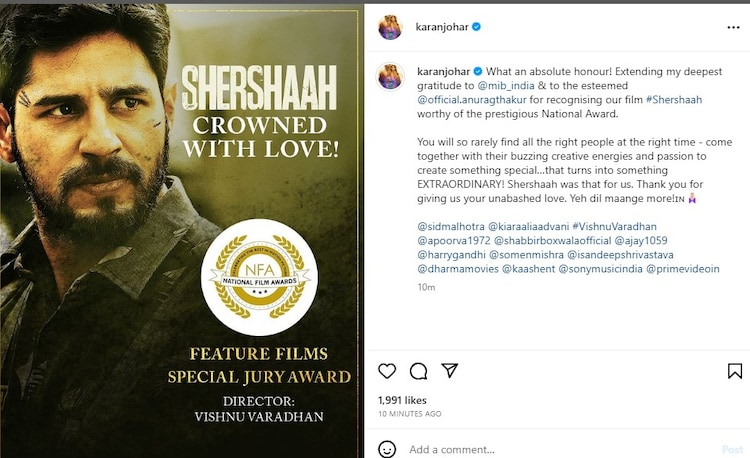Click profile avatar beside caption
This screenshot has width=750, height=458.
pos(390,76)
